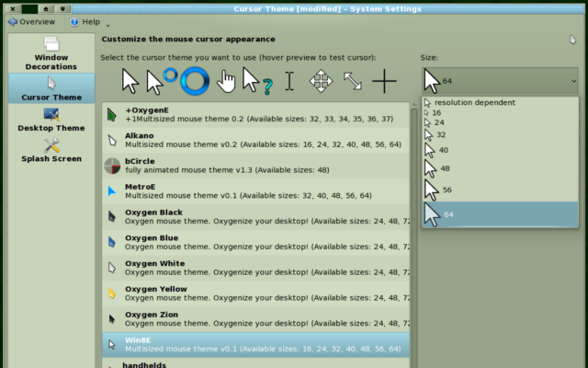Select the Oxygen Zion theme
Screen dimensions: 588x368
tap(256, 319)
